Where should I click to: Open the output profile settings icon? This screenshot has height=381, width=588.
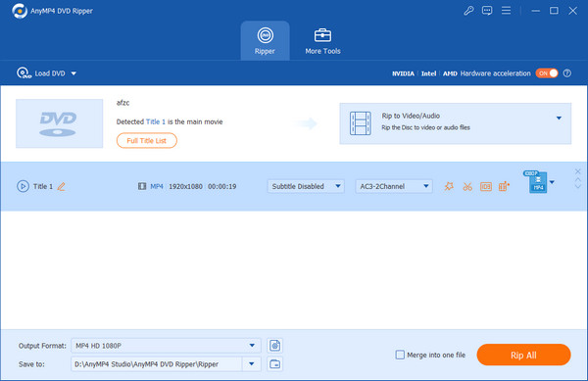[274, 346]
